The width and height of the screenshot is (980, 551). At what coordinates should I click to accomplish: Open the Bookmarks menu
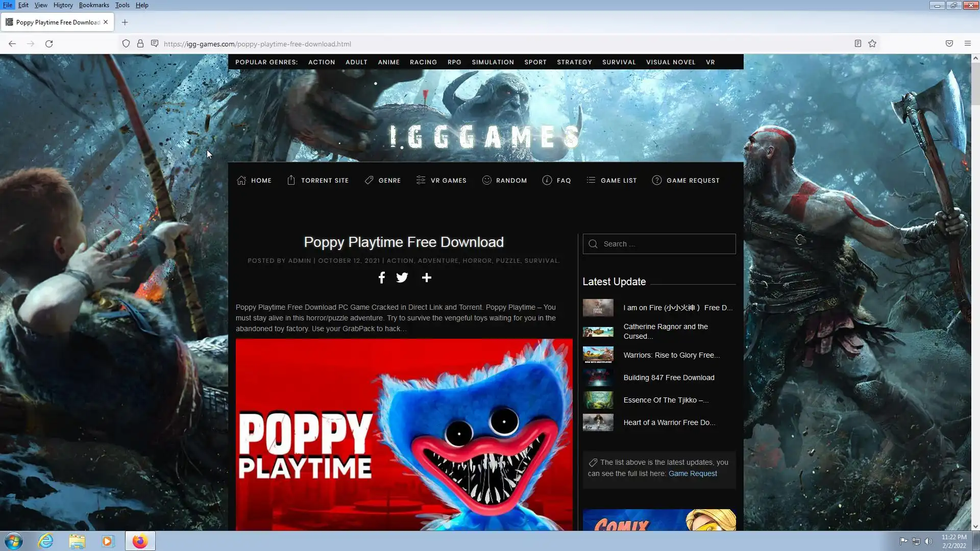94,5
